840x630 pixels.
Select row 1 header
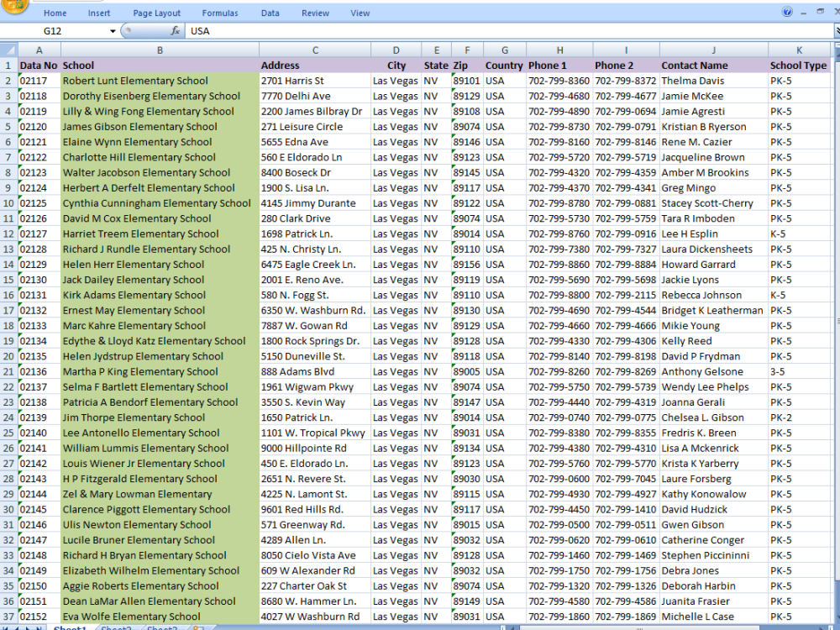click(x=8, y=66)
